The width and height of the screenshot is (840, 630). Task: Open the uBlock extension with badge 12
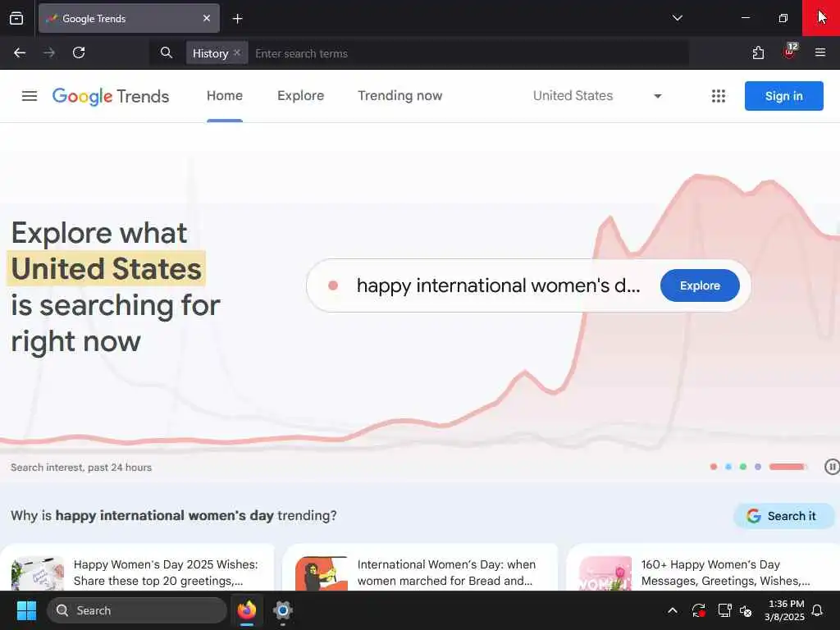coord(790,52)
